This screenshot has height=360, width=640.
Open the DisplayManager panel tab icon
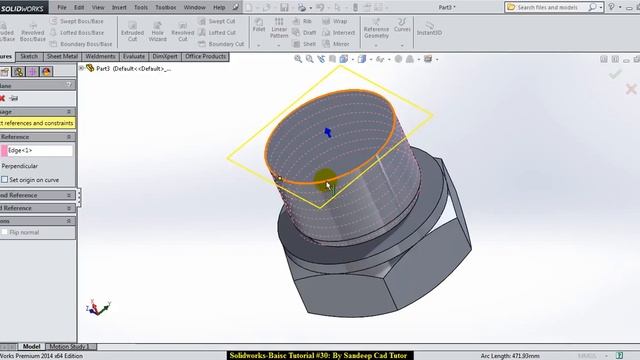coord(46,72)
